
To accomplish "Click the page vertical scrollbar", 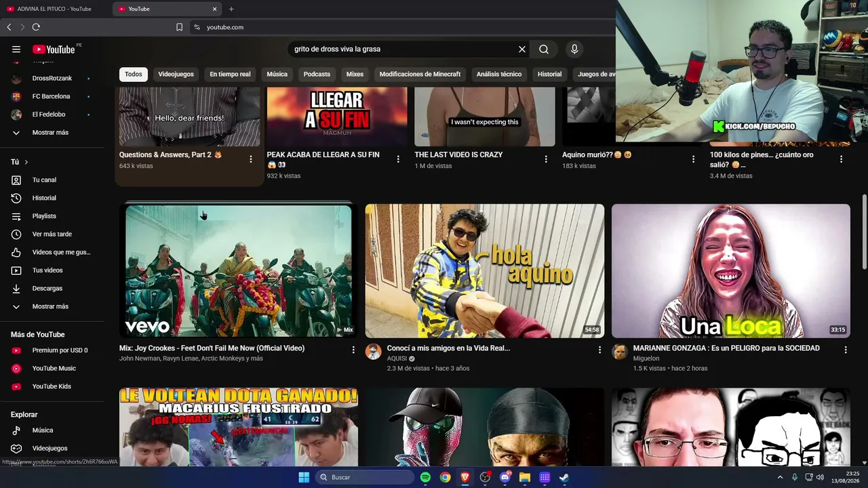I will 864,230.
